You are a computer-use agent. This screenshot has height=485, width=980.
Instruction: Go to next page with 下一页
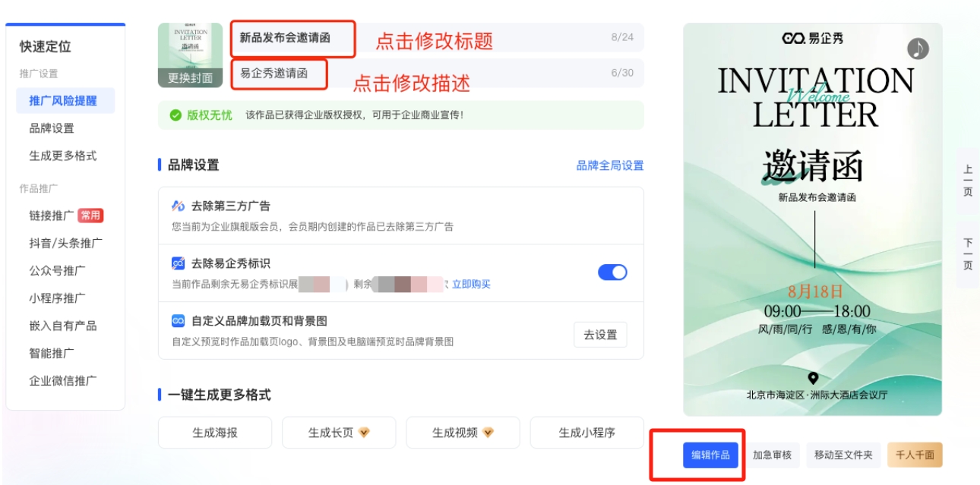[x=968, y=254]
